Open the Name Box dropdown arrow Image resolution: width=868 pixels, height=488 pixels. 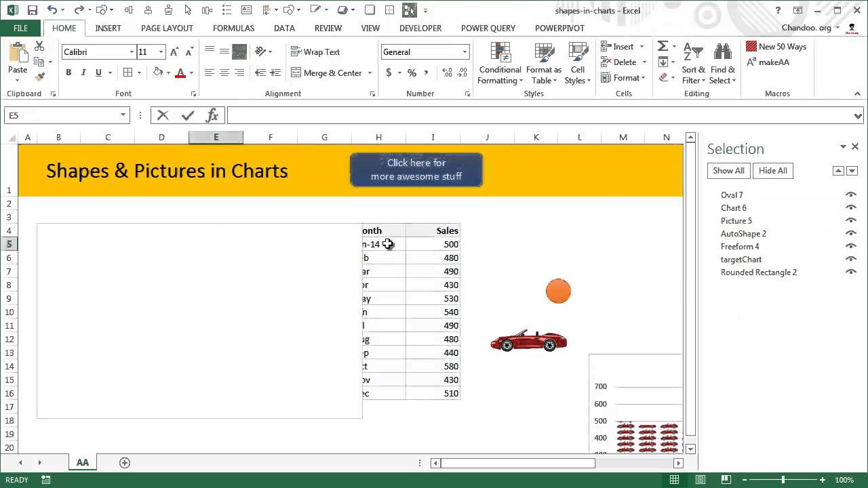point(123,115)
